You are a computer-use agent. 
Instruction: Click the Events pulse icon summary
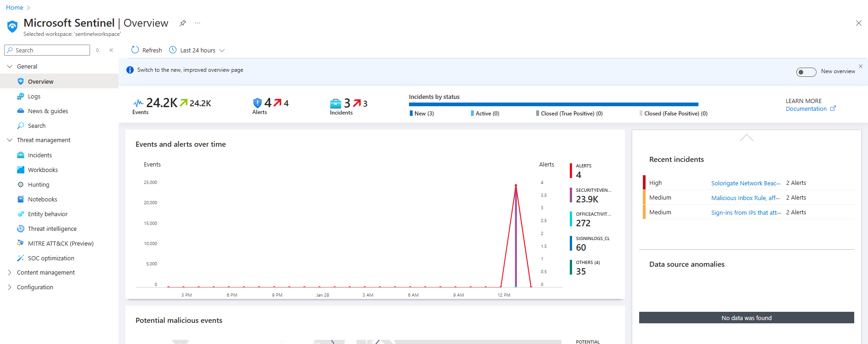point(138,103)
